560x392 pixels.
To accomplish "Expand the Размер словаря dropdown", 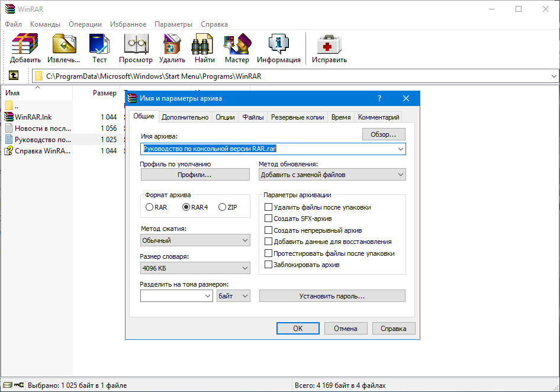I will [195, 268].
